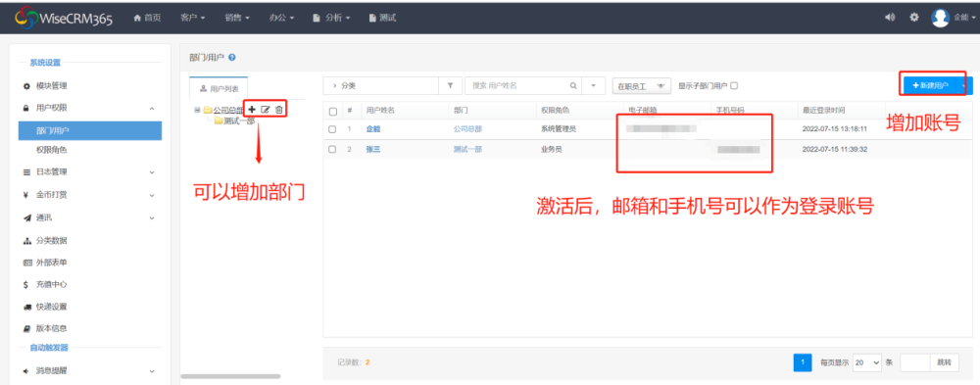Click the 业务员 role cell
Viewport: 980px width, 385px height.
[x=551, y=149]
